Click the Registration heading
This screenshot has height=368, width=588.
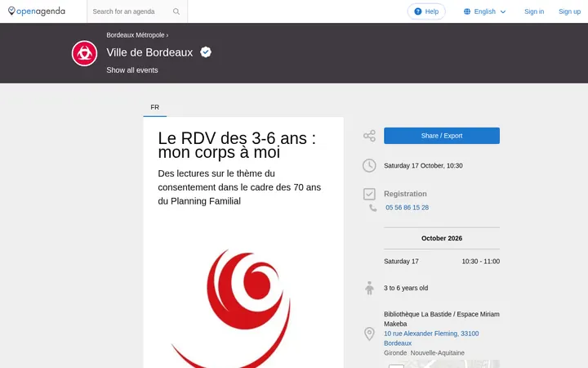[x=405, y=194]
